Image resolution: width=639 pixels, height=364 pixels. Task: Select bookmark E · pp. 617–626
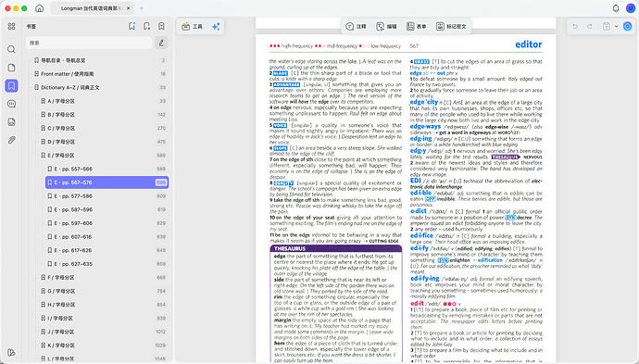[x=106, y=250]
